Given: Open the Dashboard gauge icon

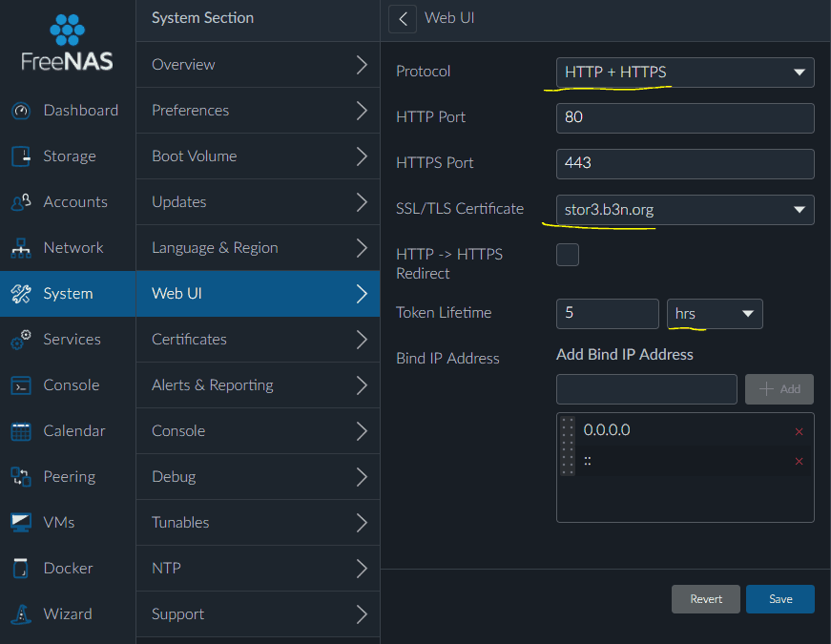Looking at the screenshot, I should (21, 111).
